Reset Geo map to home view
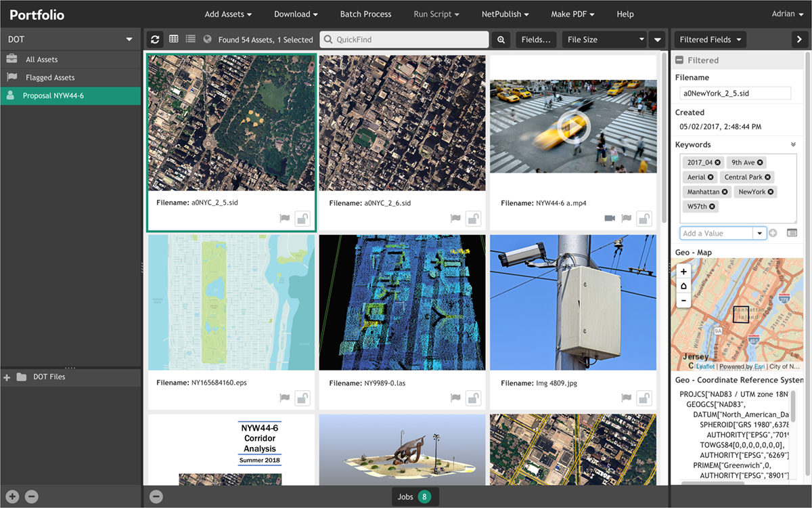812x508 pixels. pos(683,286)
